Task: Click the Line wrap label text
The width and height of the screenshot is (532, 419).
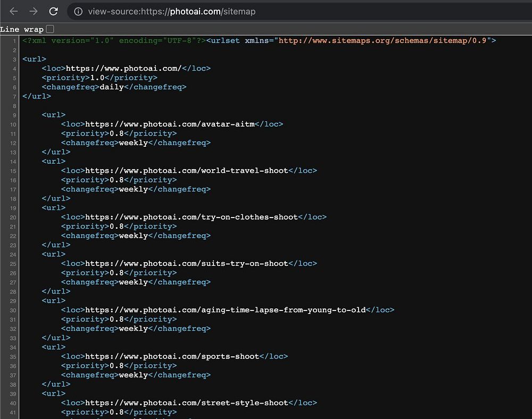Action: tap(22, 29)
